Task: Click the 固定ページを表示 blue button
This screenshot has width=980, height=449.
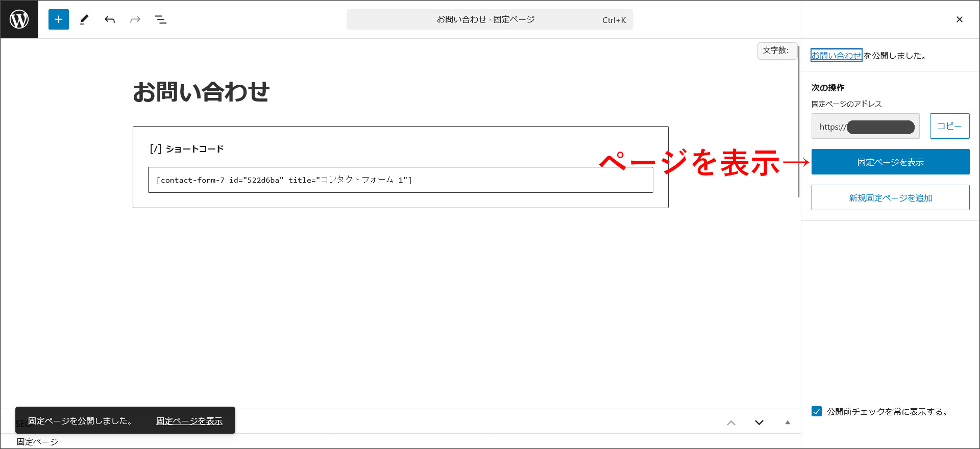Action: pos(890,162)
